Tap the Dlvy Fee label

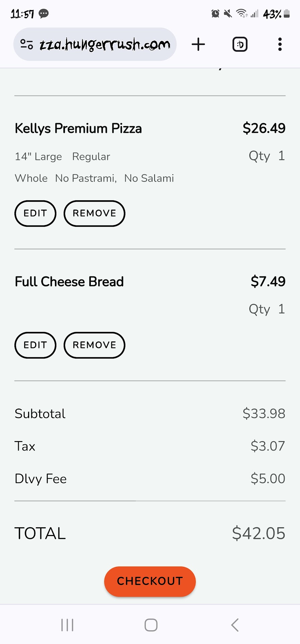click(41, 479)
